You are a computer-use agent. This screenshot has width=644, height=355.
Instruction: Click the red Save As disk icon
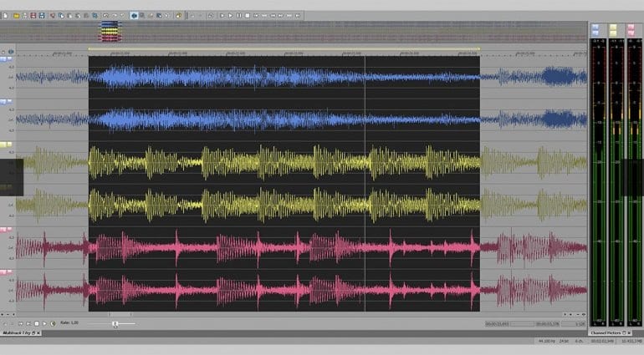pyautogui.click(x=33, y=16)
